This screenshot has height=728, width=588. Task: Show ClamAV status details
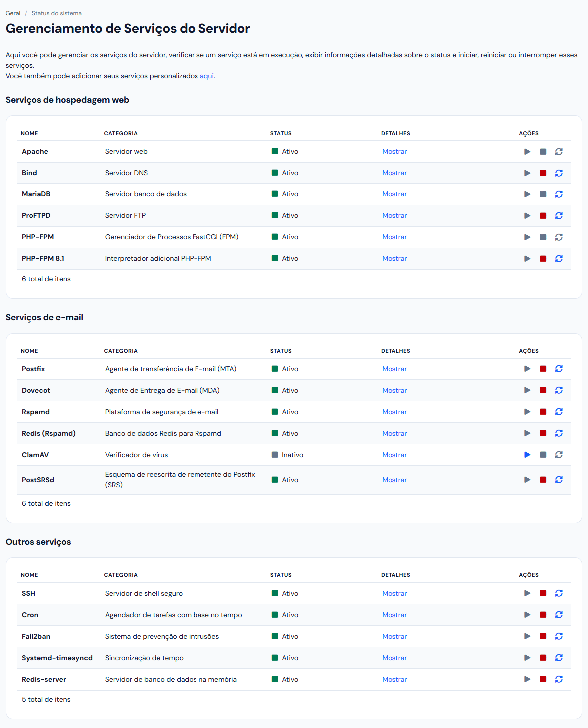click(394, 455)
